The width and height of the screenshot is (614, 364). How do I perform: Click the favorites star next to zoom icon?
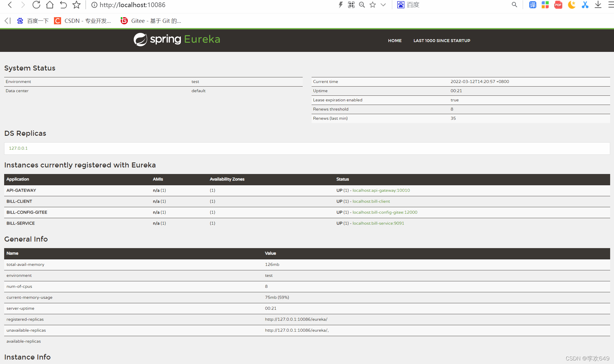[x=373, y=5]
